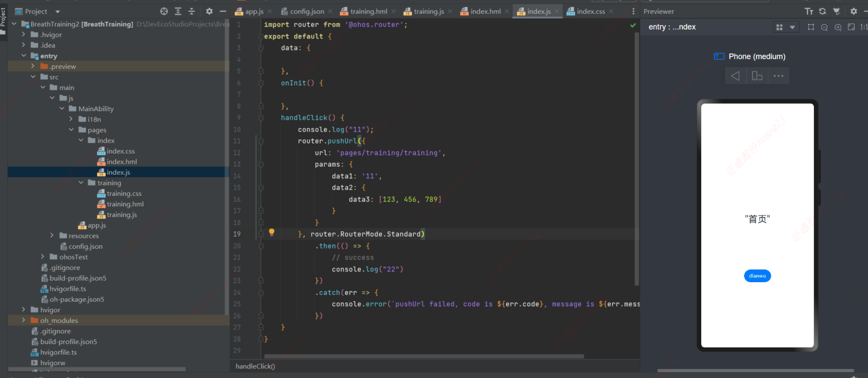Viewport: 868px width, 378px height.
Task: Click the rotate device icon
Action: [x=757, y=76]
